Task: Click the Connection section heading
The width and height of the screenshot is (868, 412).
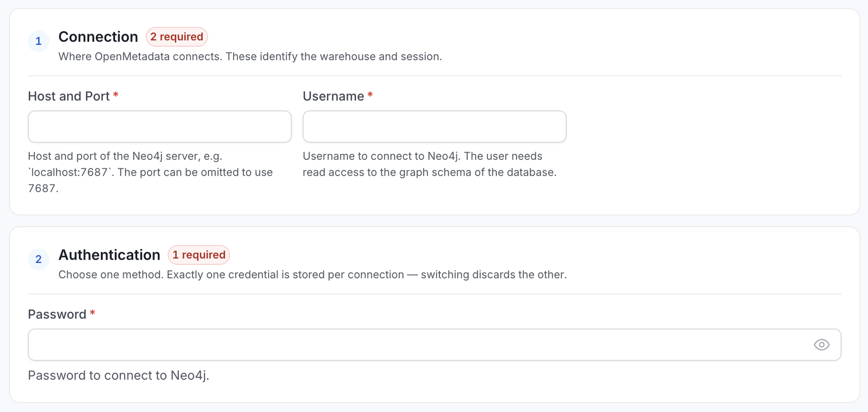Action: click(98, 37)
